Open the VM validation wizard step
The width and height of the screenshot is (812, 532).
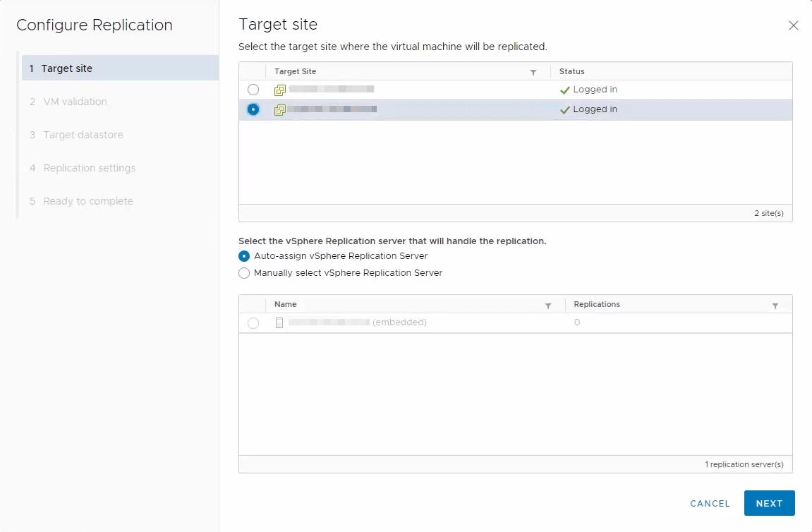(75, 102)
